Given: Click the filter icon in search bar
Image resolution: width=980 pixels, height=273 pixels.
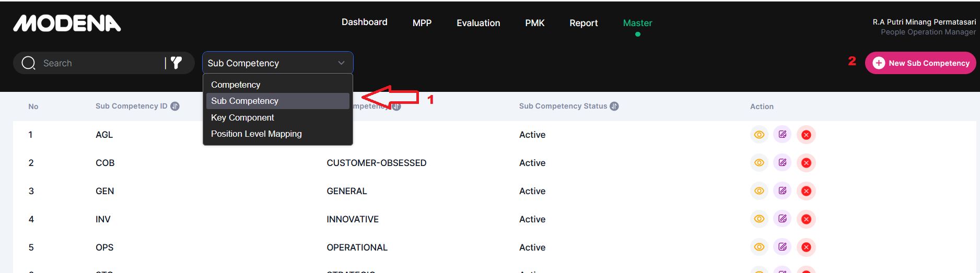Looking at the screenshot, I should [x=177, y=63].
